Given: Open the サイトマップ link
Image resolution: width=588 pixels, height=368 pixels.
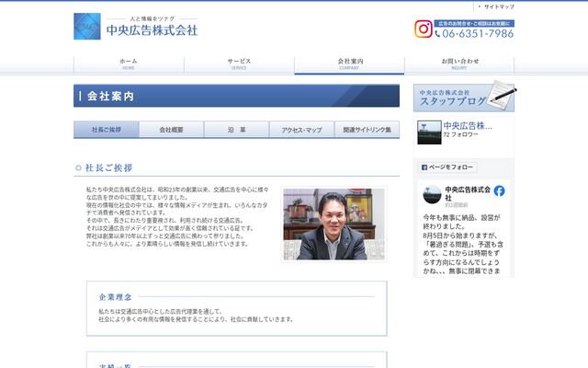Looking at the screenshot, I should 499,6.
